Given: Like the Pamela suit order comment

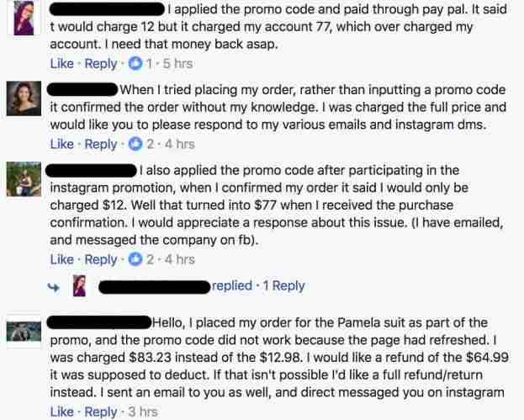Looking at the screenshot, I should pyautogui.click(x=62, y=412).
